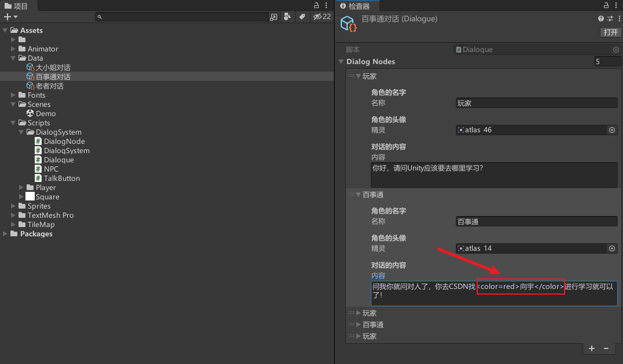This screenshot has width=623, height=364.
Task: Expand the Player folder
Action: pos(21,187)
